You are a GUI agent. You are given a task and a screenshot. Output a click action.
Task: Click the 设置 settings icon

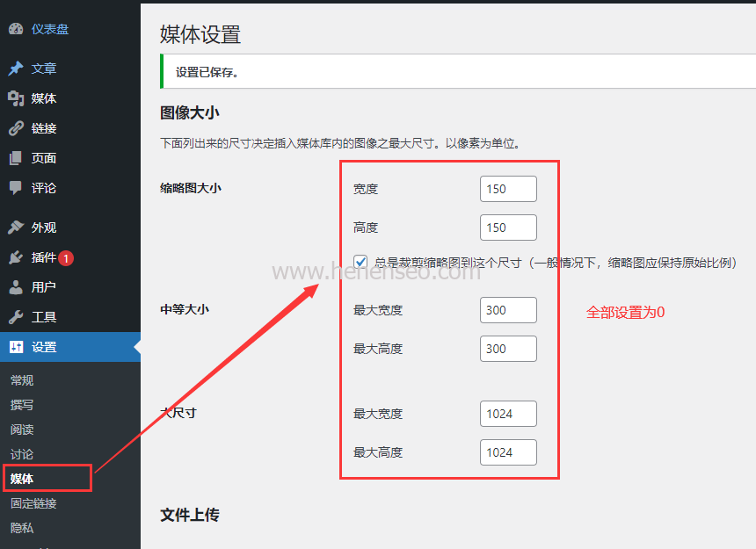coord(14,346)
